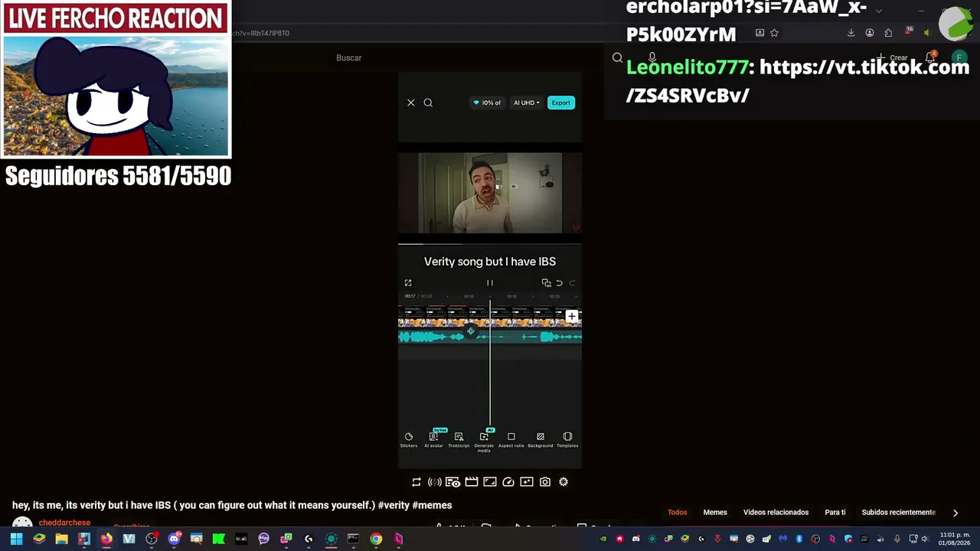The image size is (980, 551).
Task: Expand the editor preview to fullscreen
Action: pyautogui.click(x=408, y=283)
